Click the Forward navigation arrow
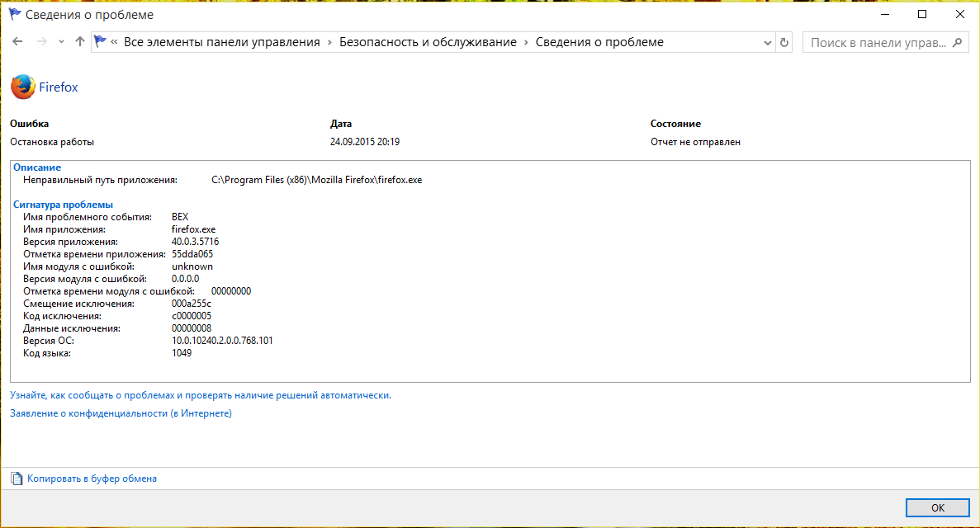 click(x=41, y=42)
